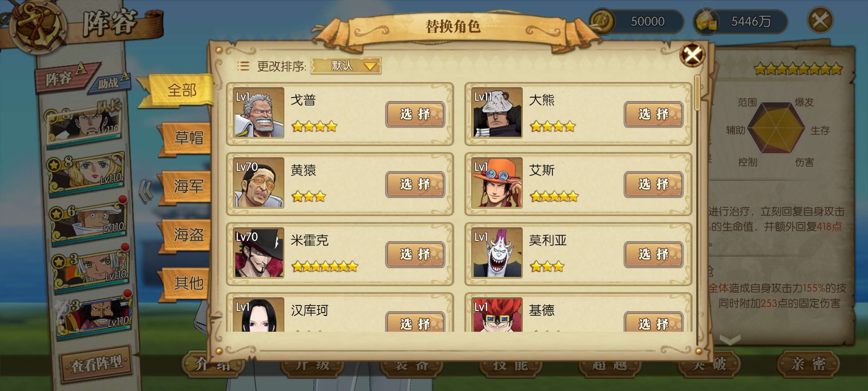Switch to the 草帽 category tab
The width and height of the screenshot is (868, 391).
point(187,138)
